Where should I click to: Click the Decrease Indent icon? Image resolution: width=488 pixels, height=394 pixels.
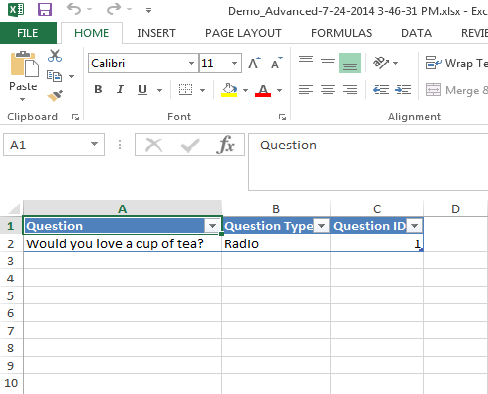point(381,89)
